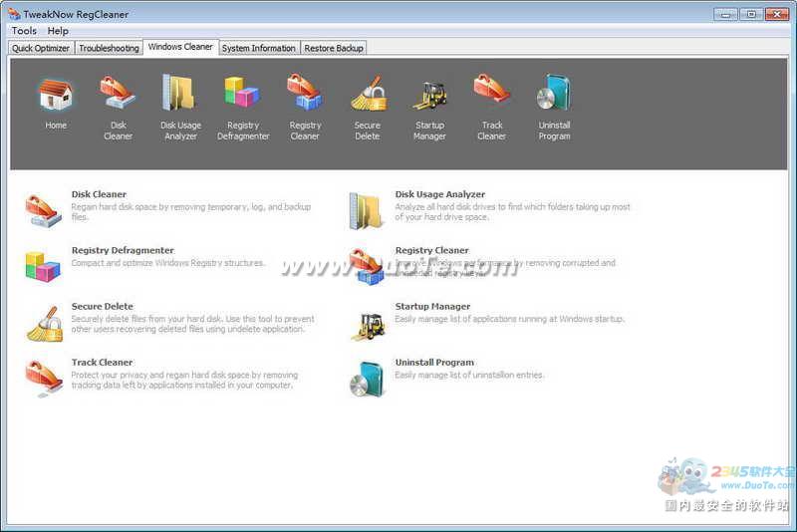
Task: Click the Disk Usage Analyzer heading link
Action: pyautogui.click(x=439, y=194)
